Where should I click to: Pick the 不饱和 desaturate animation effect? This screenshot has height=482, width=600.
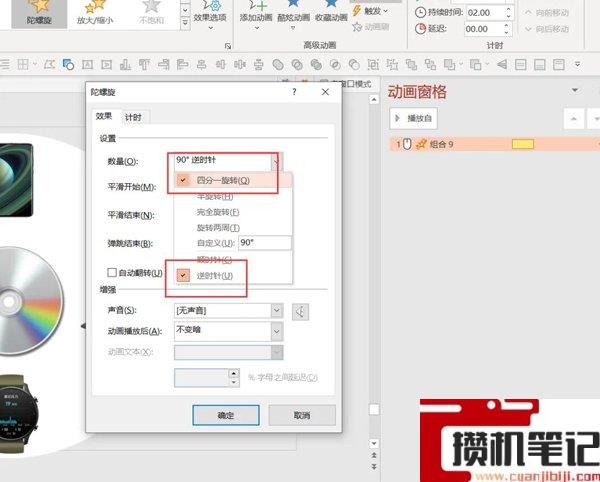151,14
